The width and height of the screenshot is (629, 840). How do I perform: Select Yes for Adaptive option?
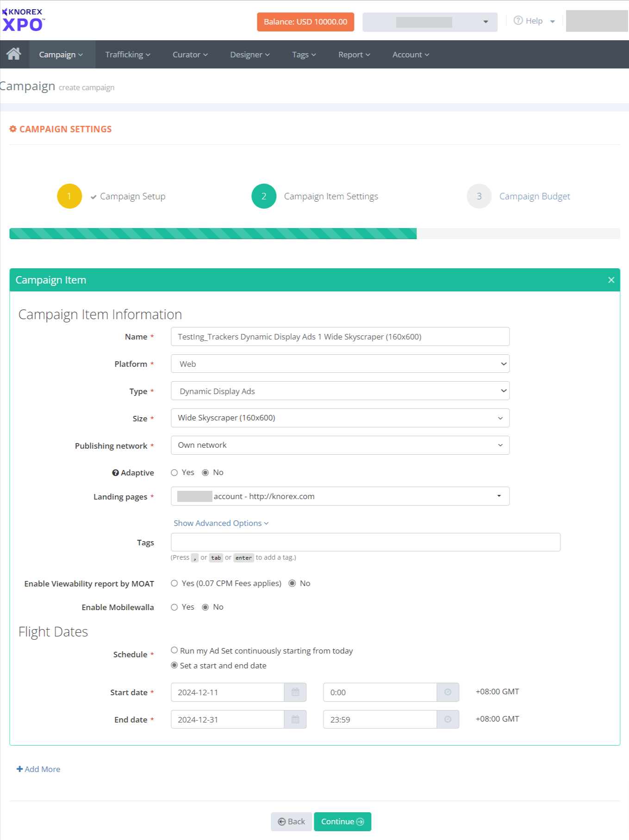click(174, 473)
